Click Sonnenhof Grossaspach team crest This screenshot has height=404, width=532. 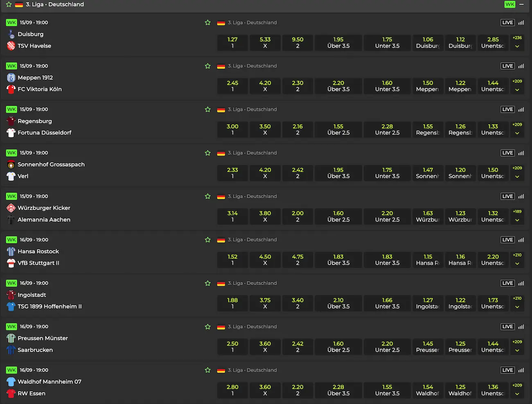(11, 165)
